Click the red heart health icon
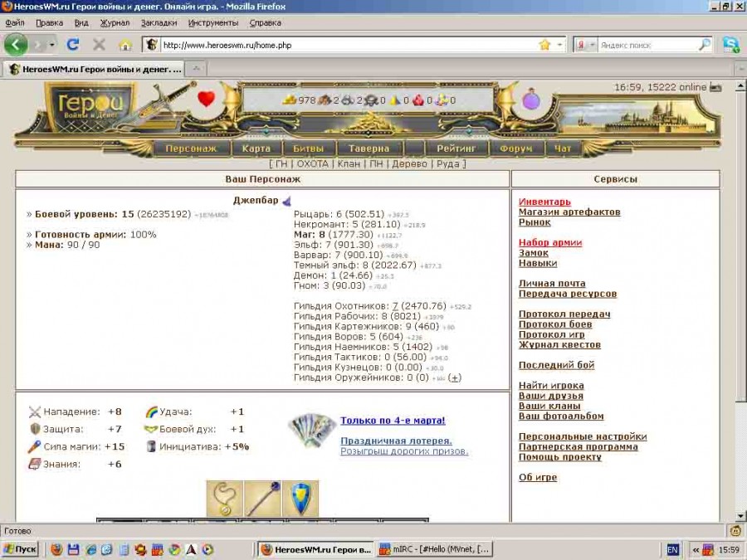The height and width of the screenshot is (560, 747). tap(206, 100)
